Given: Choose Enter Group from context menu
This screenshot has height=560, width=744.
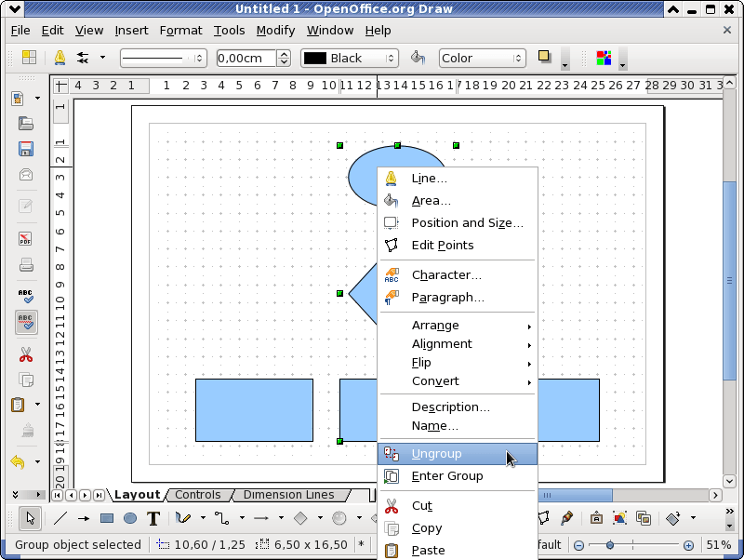Looking at the screenshot, I should (x=458, y=476).
